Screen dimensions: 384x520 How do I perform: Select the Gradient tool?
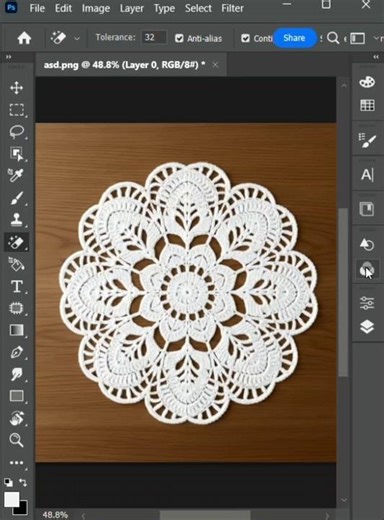(16, 330)
